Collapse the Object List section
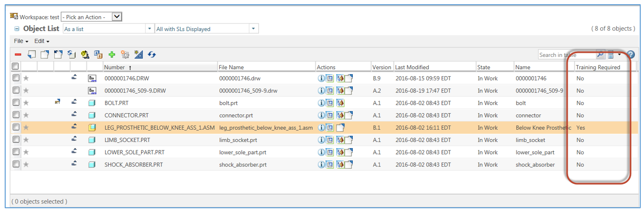This screenshot has width=644, height=212. coord(17,29)
